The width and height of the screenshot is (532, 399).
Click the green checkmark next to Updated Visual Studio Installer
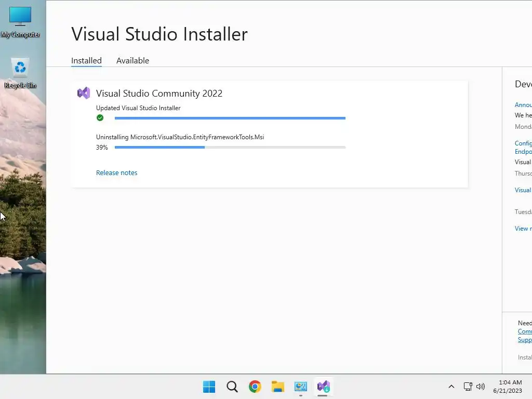tap(100, 118)
